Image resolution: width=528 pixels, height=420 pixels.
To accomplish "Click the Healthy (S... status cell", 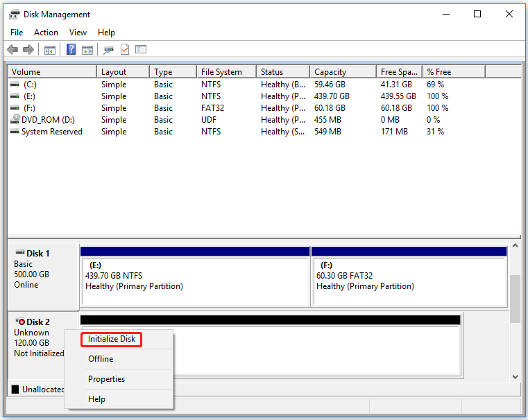I will tap(283, 132).
